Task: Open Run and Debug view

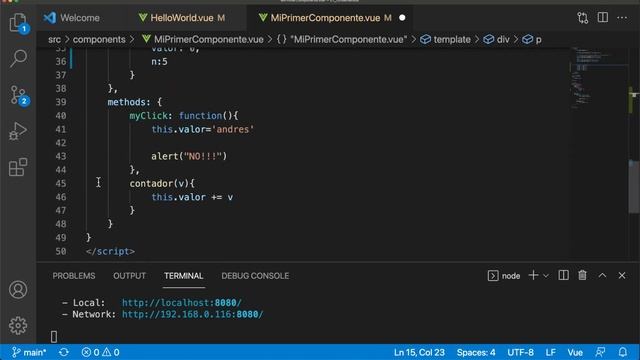Action: click(18, 131)
